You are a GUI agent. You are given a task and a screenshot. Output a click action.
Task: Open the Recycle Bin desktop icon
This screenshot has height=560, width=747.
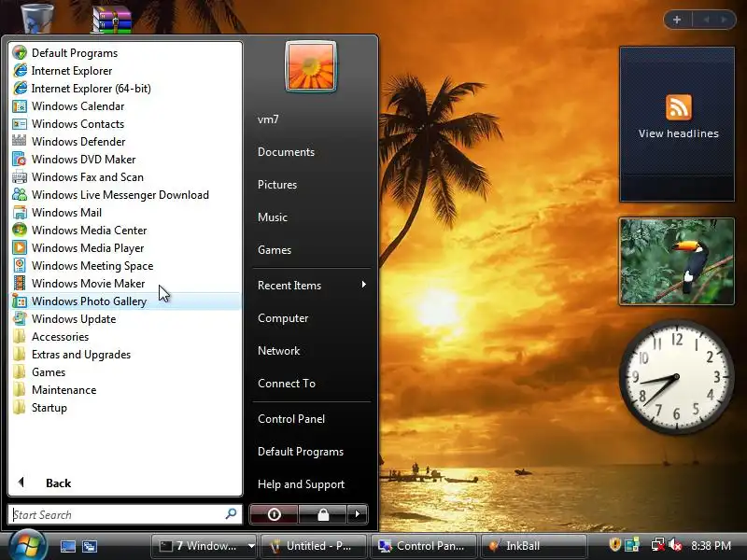pos(36,17)
